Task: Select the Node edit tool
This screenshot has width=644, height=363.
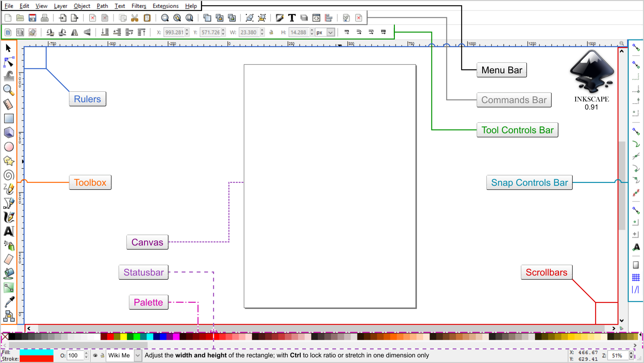Action: point(8,62)
